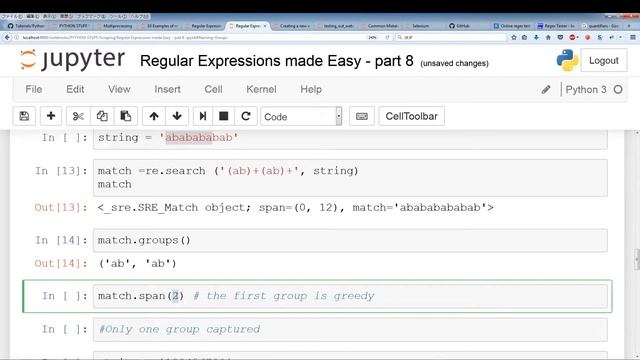
Task: Click browser reload icon
Action: tap(387, 37)
